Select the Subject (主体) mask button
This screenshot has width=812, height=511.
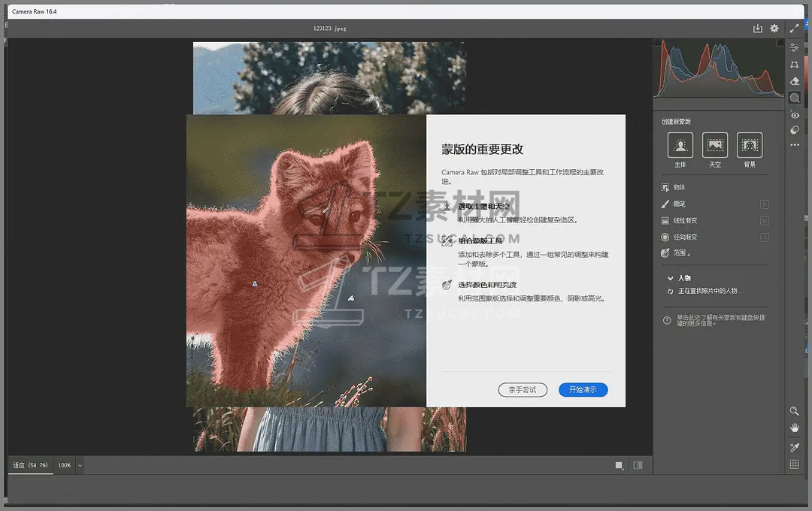click(x=680, y=145)
